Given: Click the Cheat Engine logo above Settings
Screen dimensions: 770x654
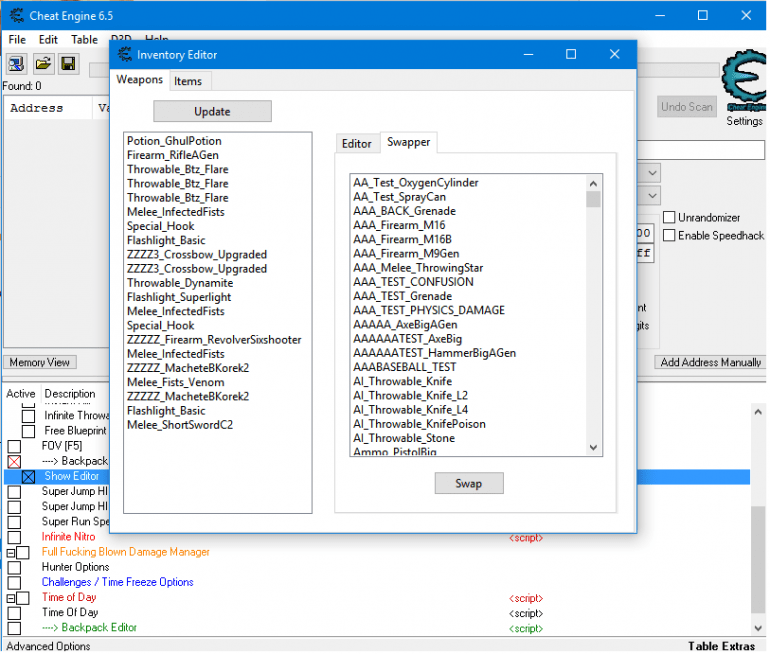Looking at the screenshot, I should 744,85.
